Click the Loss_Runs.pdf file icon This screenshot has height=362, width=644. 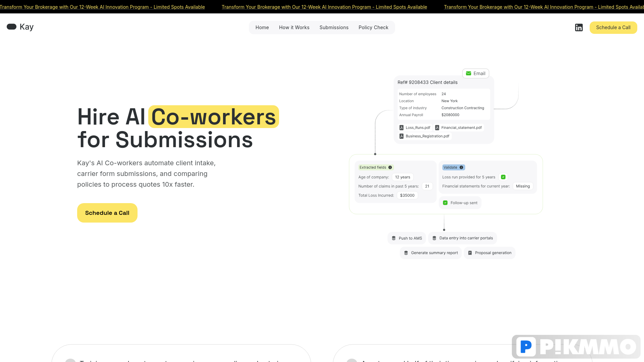(401, 128)
